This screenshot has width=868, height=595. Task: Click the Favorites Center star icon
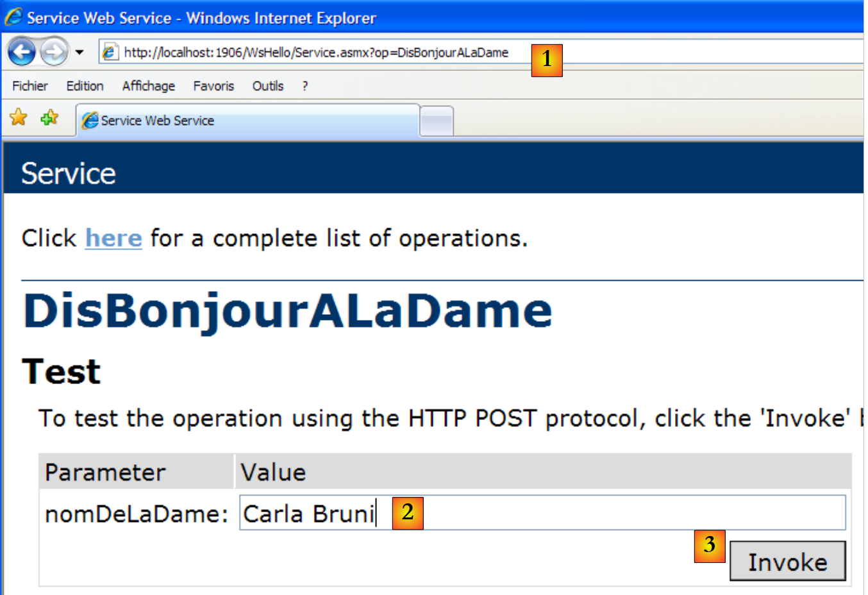click(x=19, y=117)
